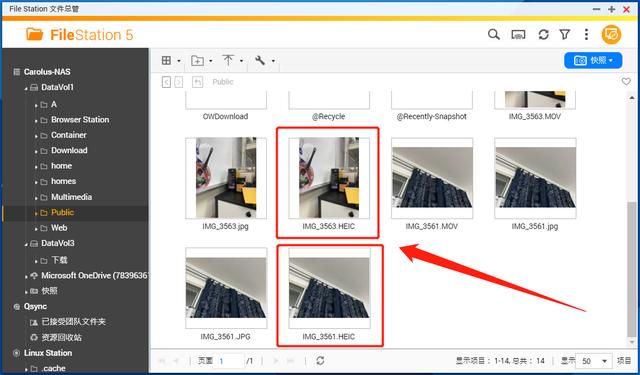
Task: Add Public folder to favorites heart
Action: [626, 82]
